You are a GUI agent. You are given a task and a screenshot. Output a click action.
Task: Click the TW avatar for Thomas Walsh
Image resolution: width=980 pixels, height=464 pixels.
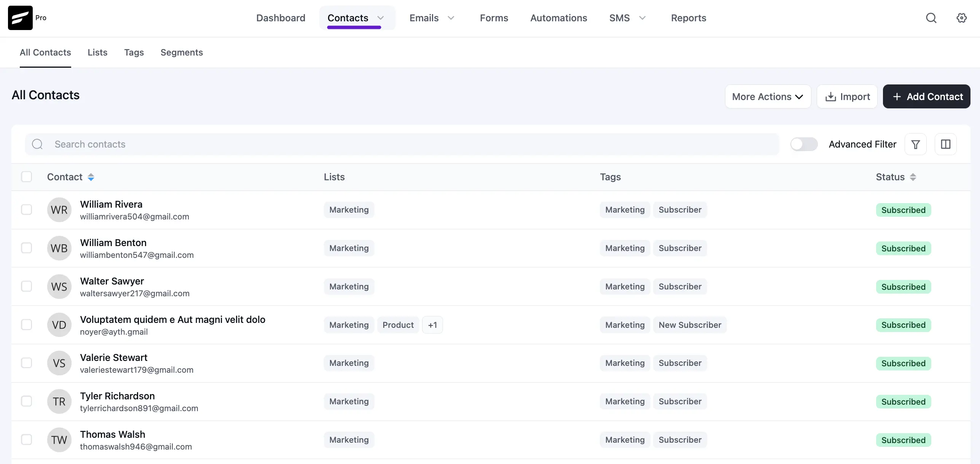59,440
